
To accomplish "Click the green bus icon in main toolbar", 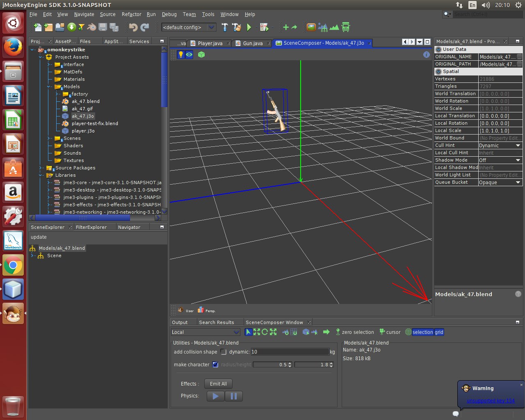I will 346,27.
